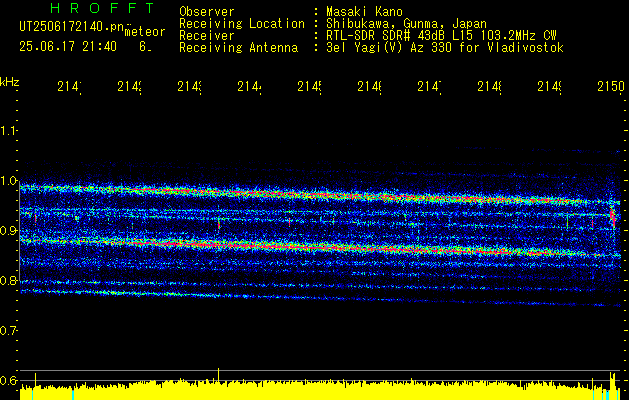This screenshot has height=400, width=629.
Task: Click the 2144 time marker
Action: (250, 87)
